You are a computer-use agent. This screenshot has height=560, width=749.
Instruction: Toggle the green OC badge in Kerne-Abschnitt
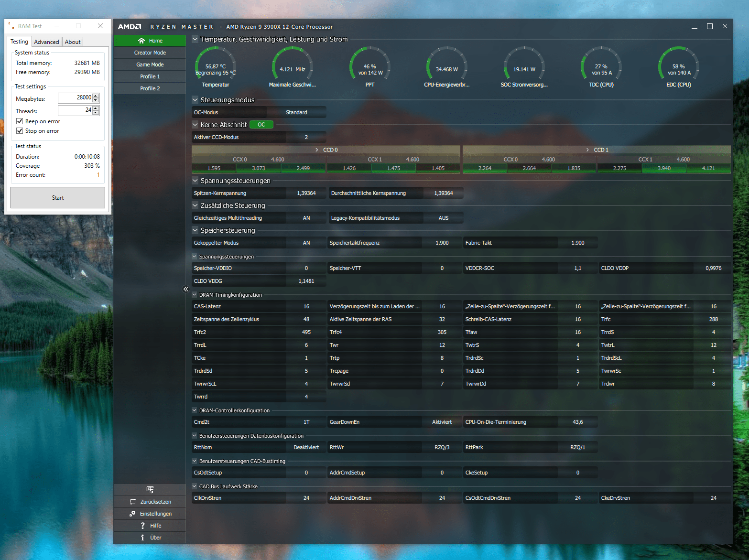pyautogui.click(x=261, y=125)
